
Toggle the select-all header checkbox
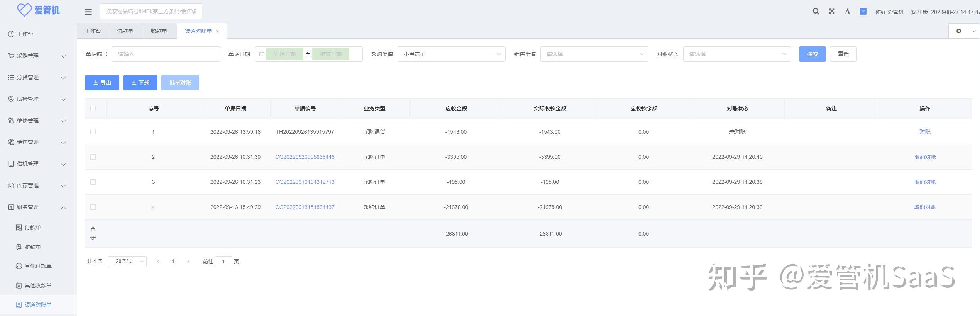click(93, 109)
